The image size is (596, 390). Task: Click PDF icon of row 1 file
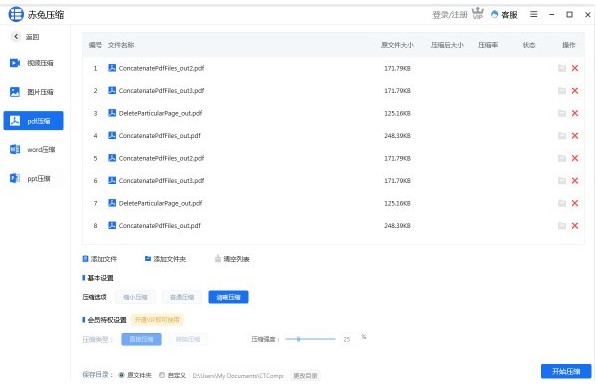[x=112, y=68]
